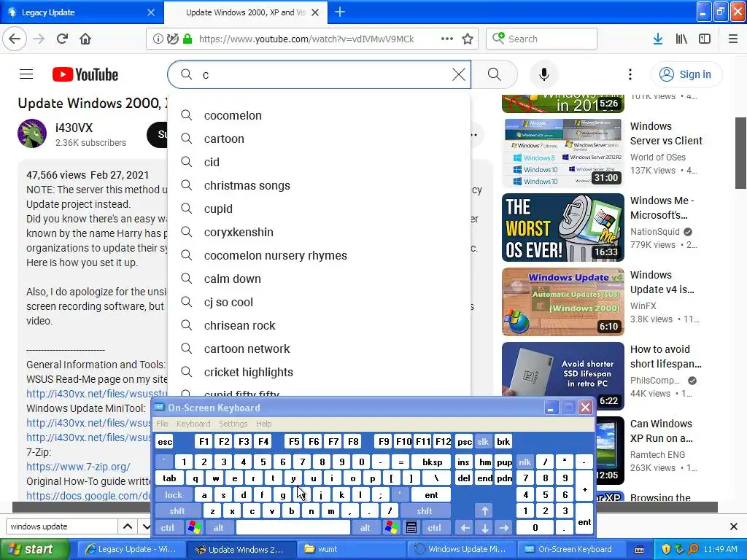Viewport: 747px width, 560px height.
Task: Show site information icon in address bar
Action: click(x=158, y=39)
